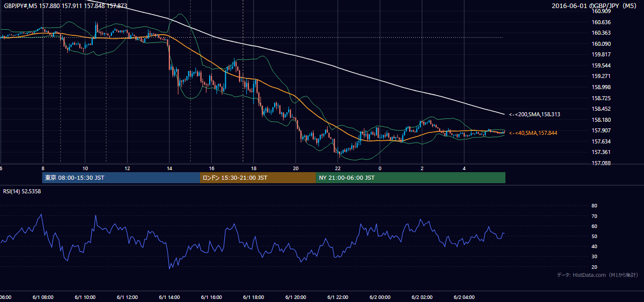Screen dimensions: 644x302
Task: Click hour marker 14 under price chart
Action: (x=169, y=169)
